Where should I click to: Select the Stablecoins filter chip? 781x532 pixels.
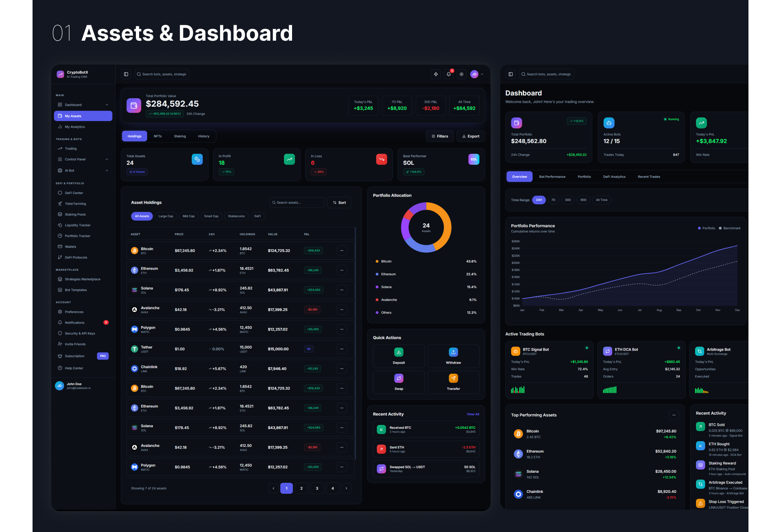[x=236, y=216]
